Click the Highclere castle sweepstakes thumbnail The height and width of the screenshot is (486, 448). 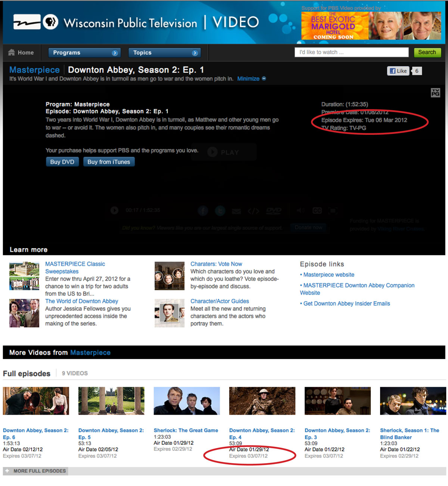click(x=24, y=276)
